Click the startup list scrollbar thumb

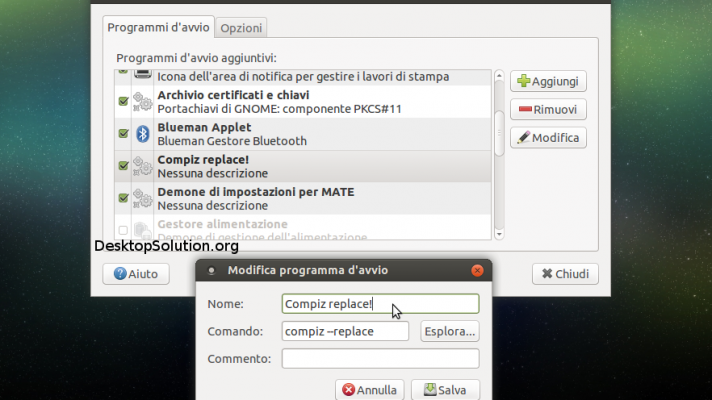click(499, 133)
